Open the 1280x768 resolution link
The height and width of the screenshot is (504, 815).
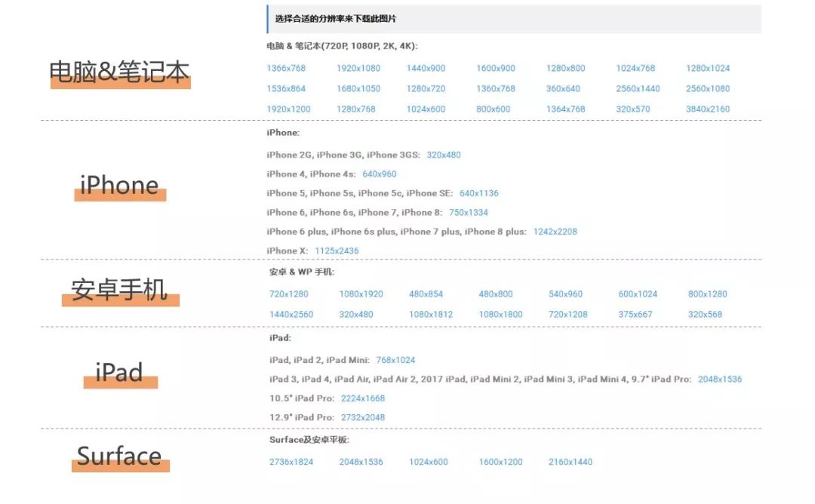(x=355, y=109)
